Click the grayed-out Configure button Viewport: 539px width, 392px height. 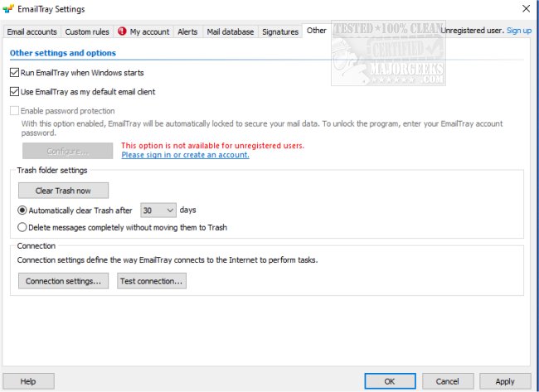(68, 151)
